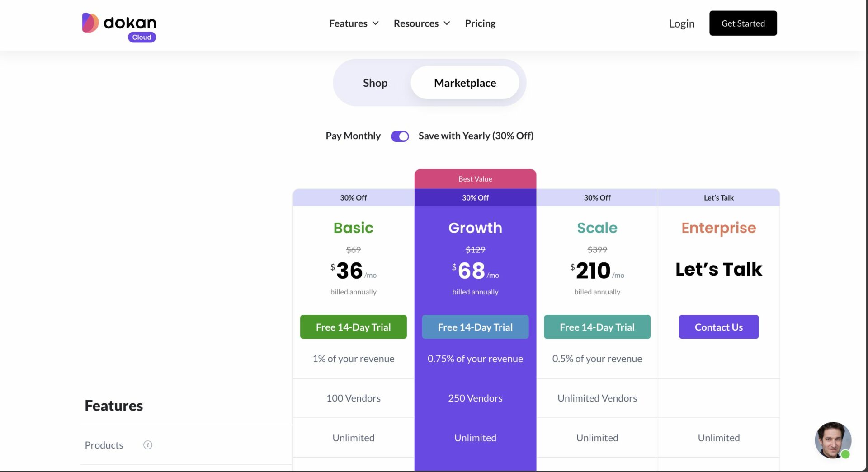Viewport: 868px width, 472px height.
Task: Click the Get Started button
Action: click(x=743, y=23)
